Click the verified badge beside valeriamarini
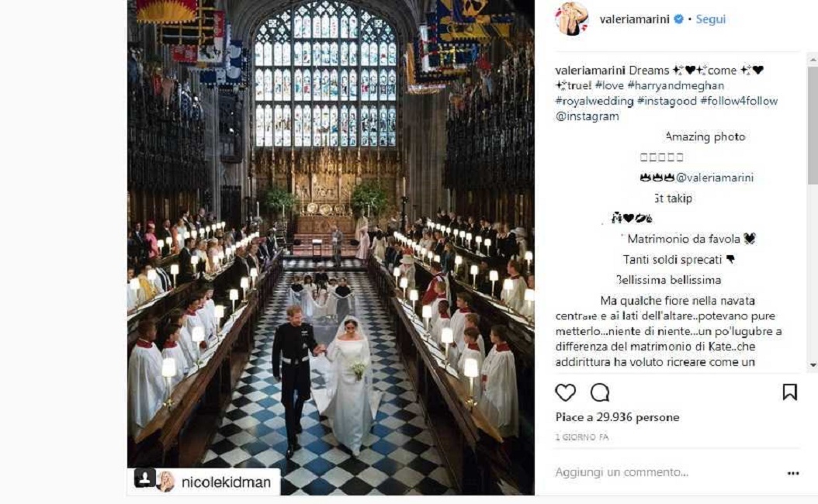Screen dimensions: 818x504 tap(678, 18)
